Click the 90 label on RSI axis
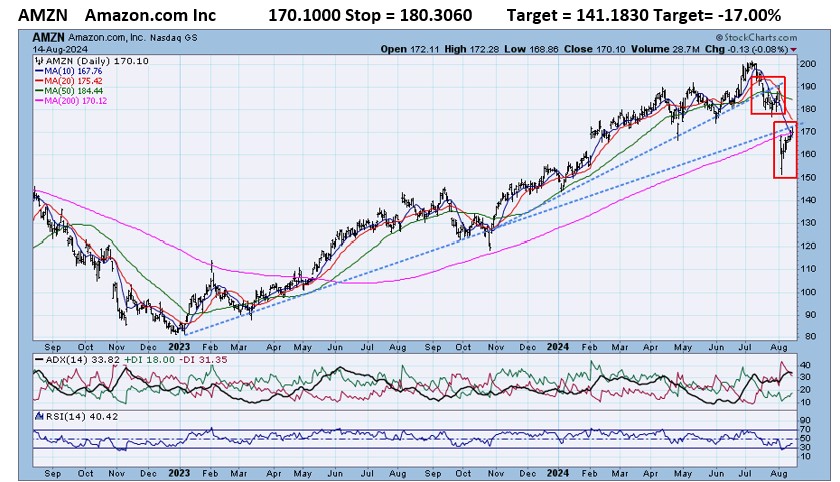Viewport: 840px width, 482px height. (x=806, y=420)
